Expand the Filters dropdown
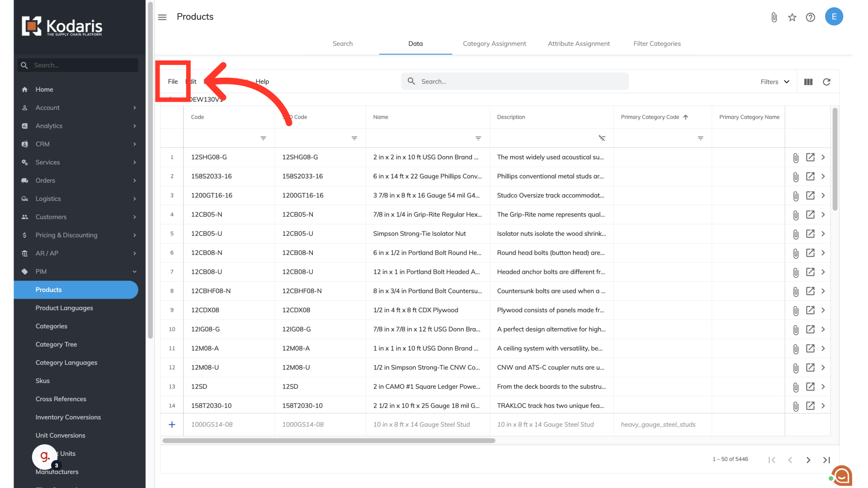 click(775, 82)
